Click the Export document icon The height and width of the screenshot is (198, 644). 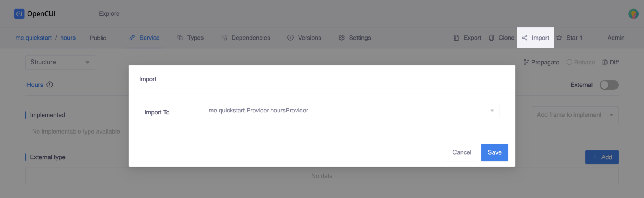pyautogui.click(x=456, y=38)
